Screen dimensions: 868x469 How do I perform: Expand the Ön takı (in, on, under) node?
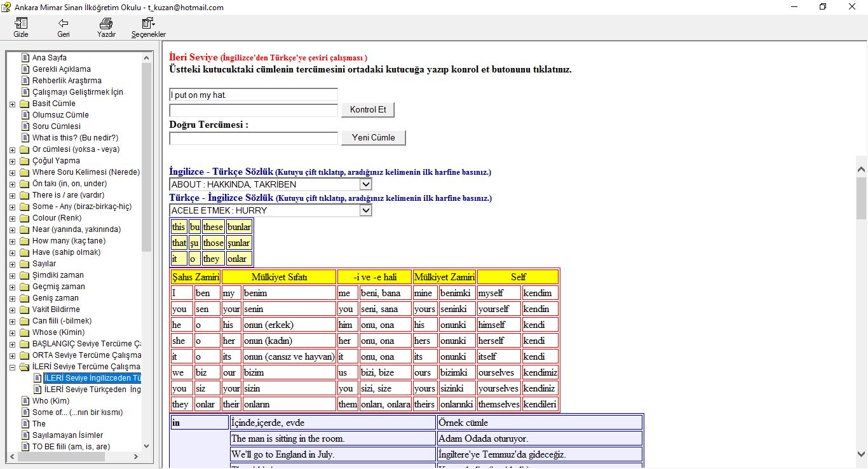point(13,184)
